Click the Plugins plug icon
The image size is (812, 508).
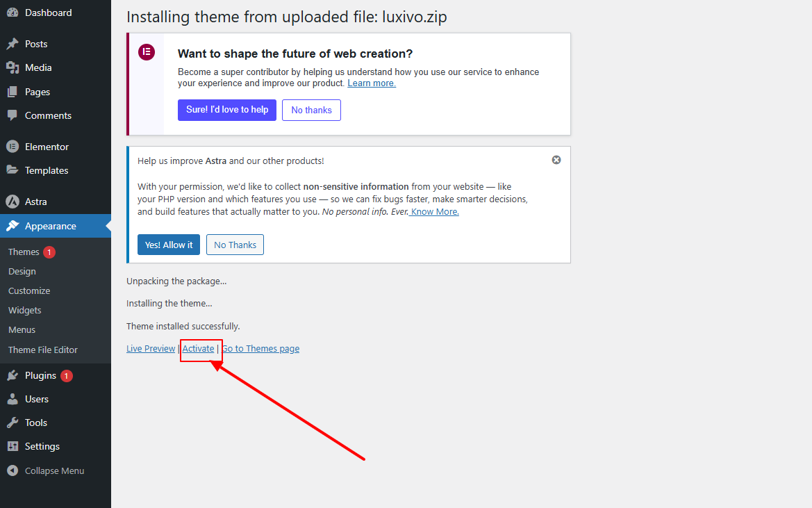(13, 375)
